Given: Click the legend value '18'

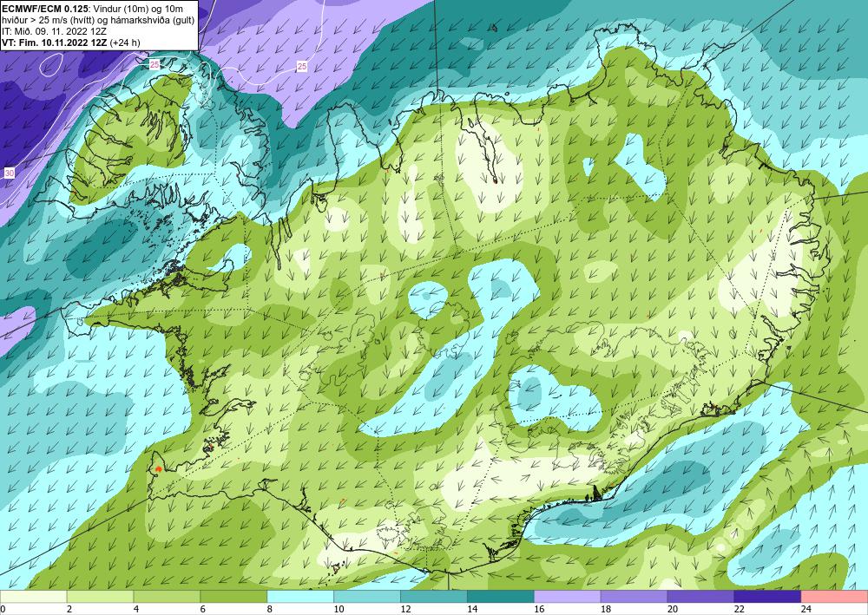Looking at the screenshot, I should coord(606,609).
